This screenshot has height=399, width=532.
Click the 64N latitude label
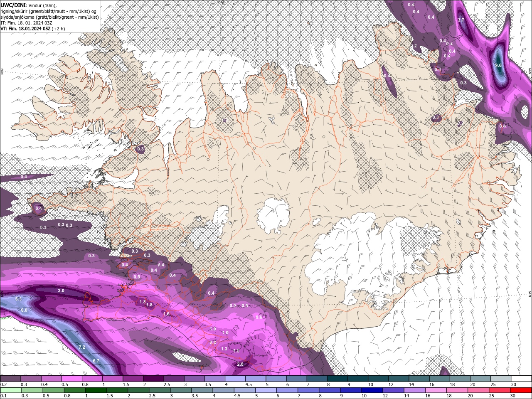coord(530,294)
